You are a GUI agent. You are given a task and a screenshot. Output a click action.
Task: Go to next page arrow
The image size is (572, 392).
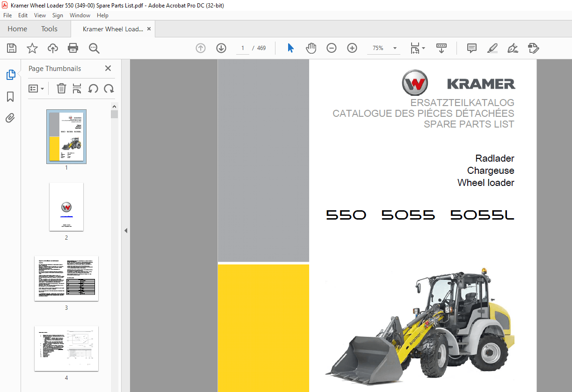221,48
